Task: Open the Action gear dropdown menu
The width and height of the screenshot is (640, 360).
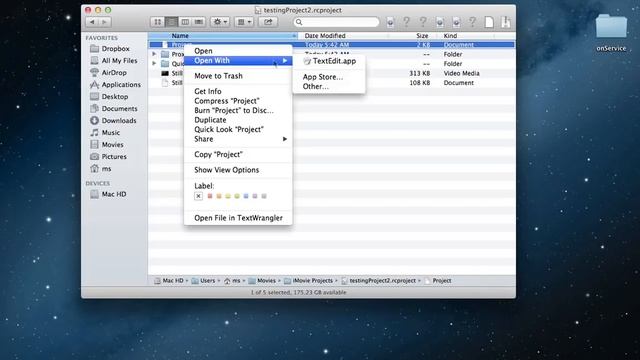Action: tap(220, 22)
